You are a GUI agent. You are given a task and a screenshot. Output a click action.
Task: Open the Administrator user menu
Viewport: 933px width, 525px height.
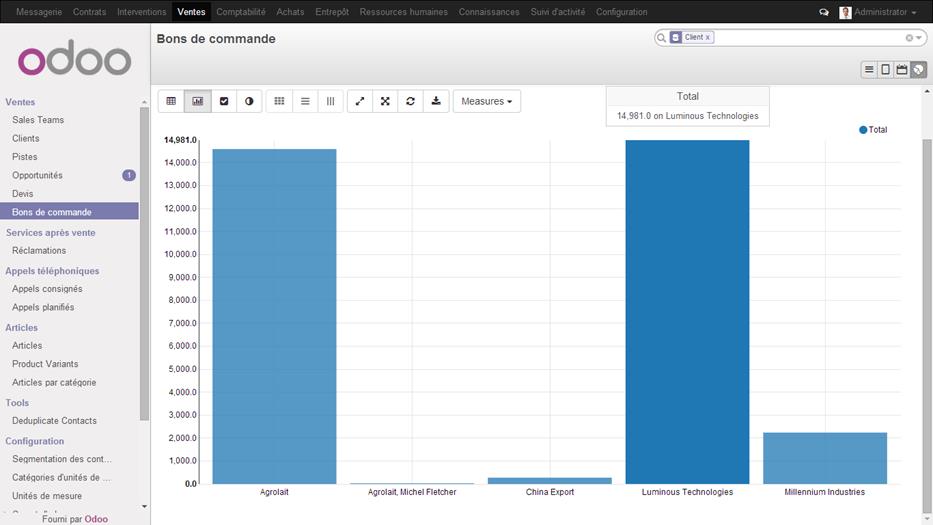pos(885,12)
